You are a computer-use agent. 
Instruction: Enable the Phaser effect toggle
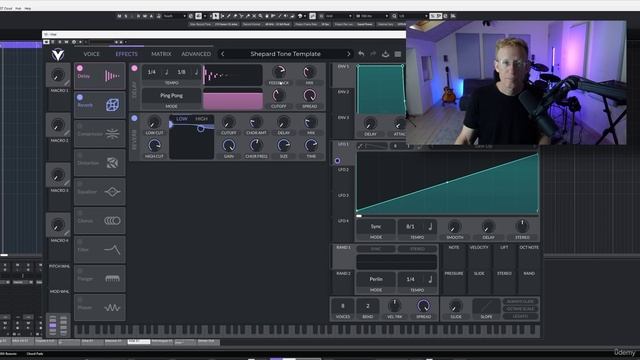(80, 300)
